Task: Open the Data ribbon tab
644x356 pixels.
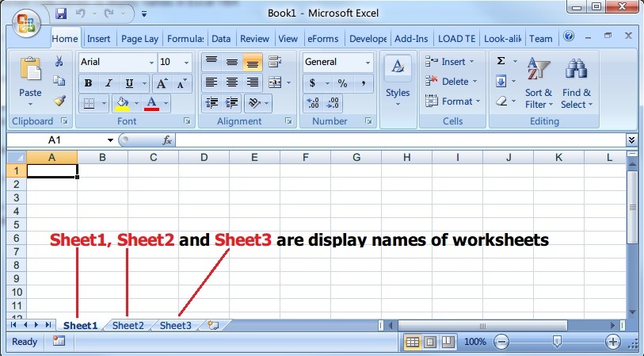Action: coord(221,39)
